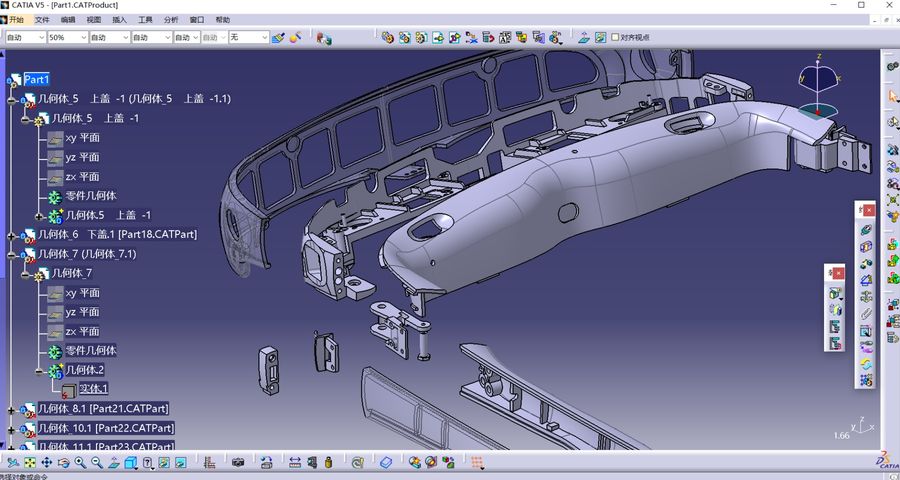Open the 分析 menu
Image resolution: width=900 pixels, height=480 pixels.
171,20
